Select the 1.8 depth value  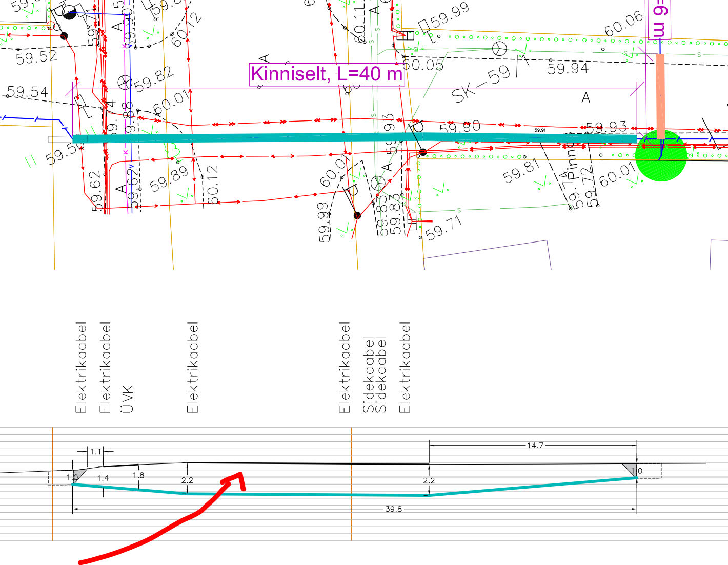coord(138,475)
